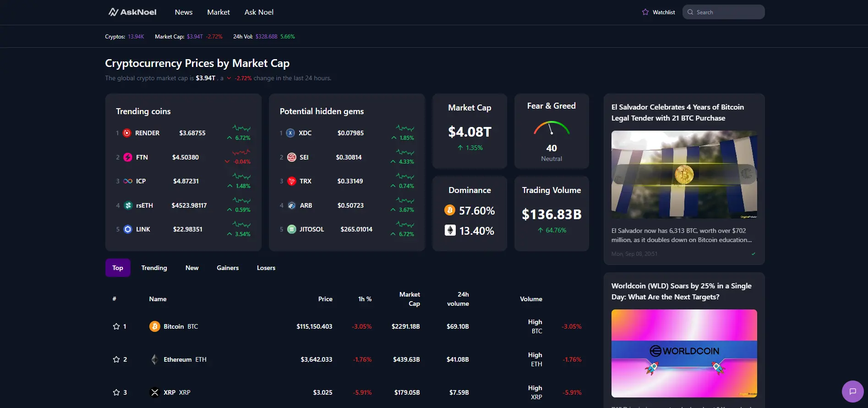
Task: Open El Salvador Bitcoin article headline
Action: 677,112
